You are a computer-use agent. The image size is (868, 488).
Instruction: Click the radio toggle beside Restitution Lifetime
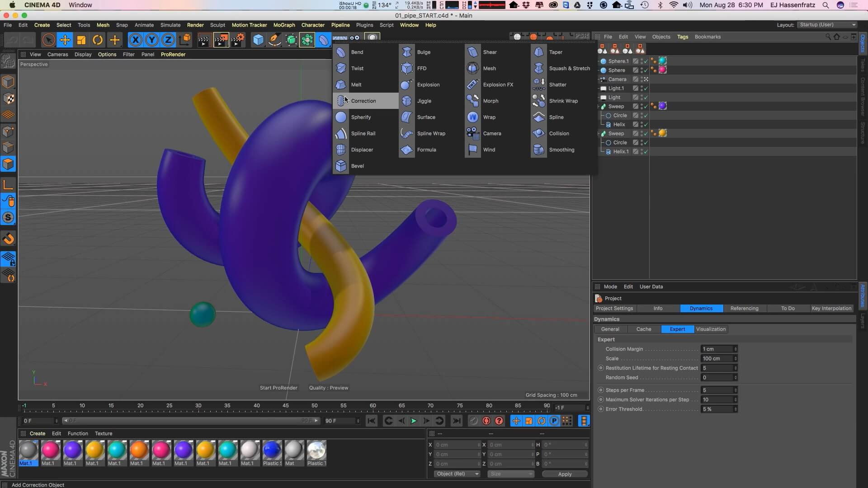[x=600, y=368]
